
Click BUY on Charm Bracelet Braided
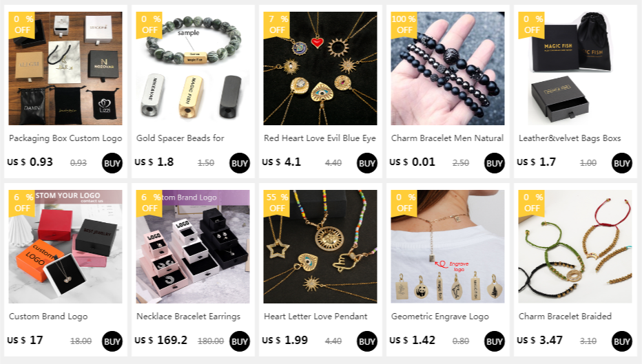(621, 341)
